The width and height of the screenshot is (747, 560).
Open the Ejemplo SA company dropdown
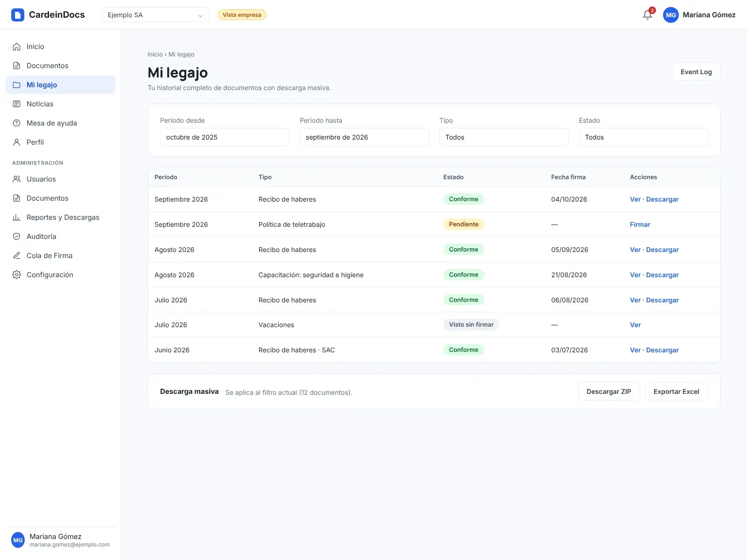[x=155, y=15]
